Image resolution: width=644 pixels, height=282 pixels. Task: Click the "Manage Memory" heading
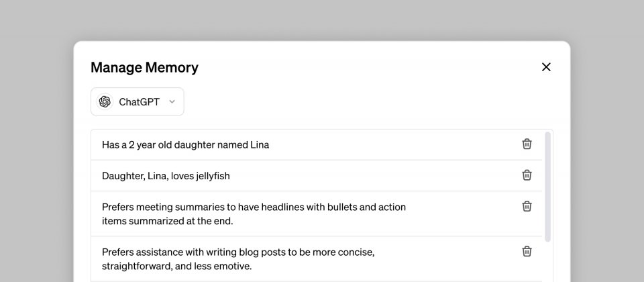click(145, 67)
